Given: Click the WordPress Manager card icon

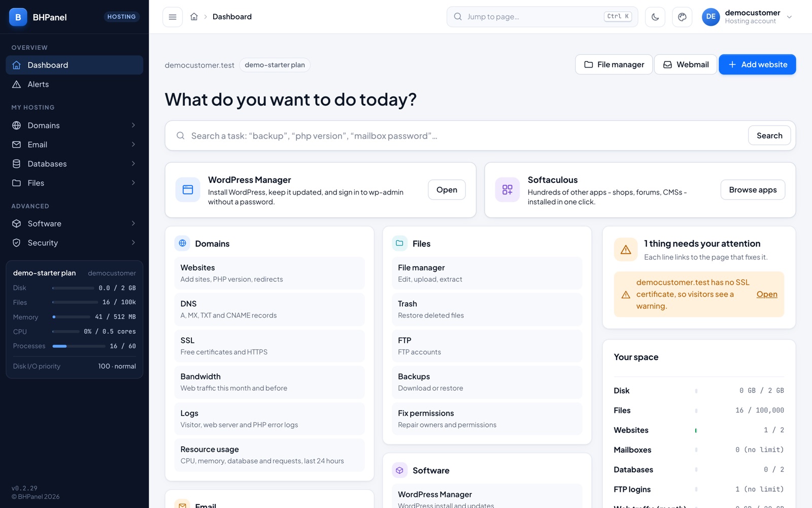Looking at the screenshot, I should click(188, 189).
